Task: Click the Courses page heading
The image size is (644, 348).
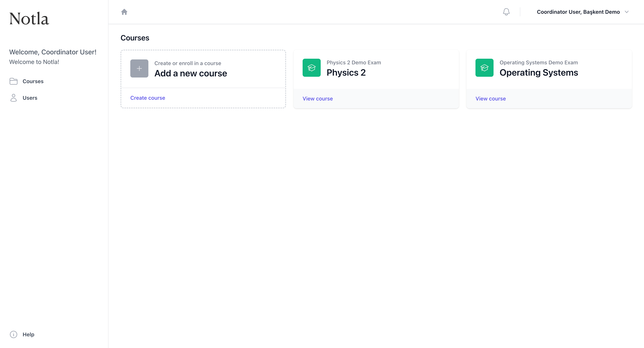Action: [x=135, y=38]
